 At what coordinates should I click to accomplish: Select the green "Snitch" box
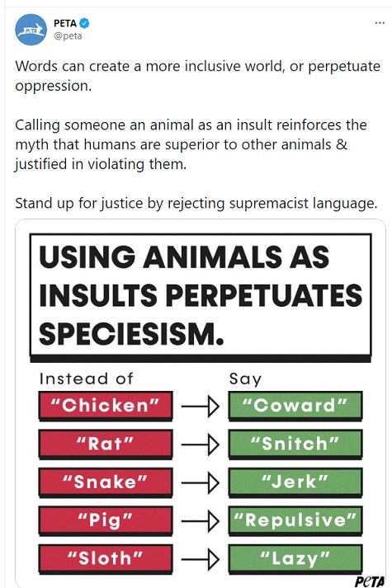tap(295, 444)
